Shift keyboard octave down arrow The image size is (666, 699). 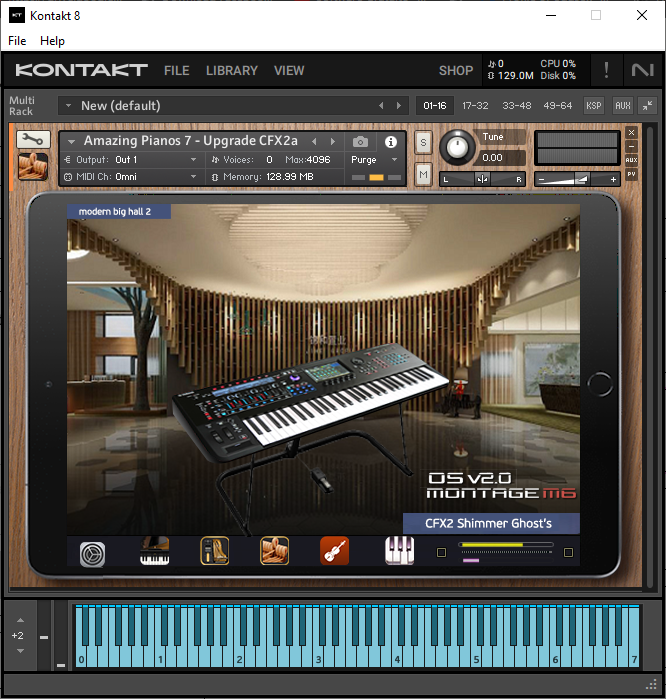(x=20, y=651)
